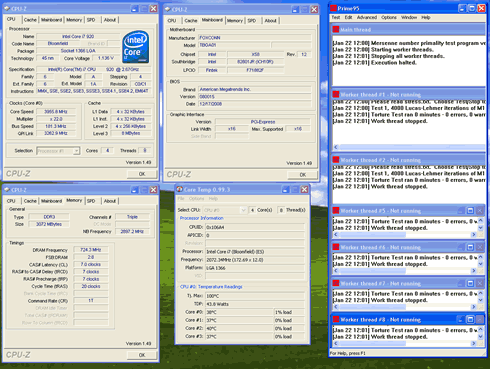The height and width of the screenshot is (369, 490).
Task: Click the Prime95 title bar icon
Action: click(333, 8)
